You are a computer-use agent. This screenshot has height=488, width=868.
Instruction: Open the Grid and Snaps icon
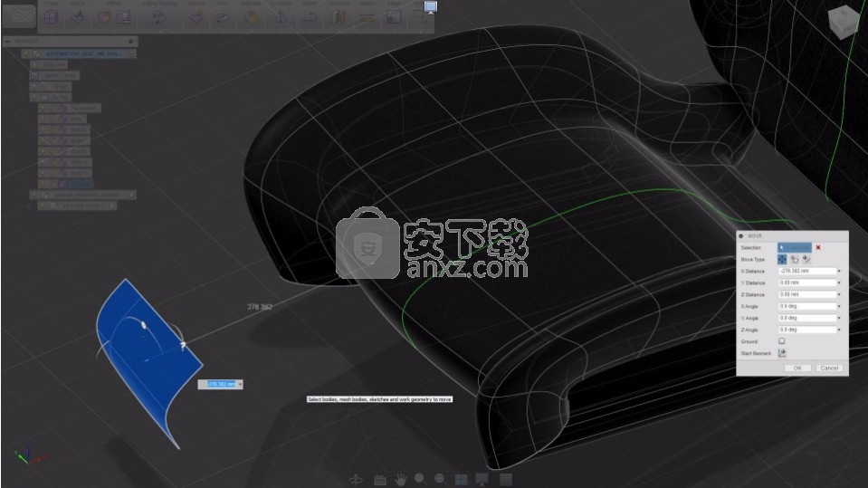[x=506, y=479]
